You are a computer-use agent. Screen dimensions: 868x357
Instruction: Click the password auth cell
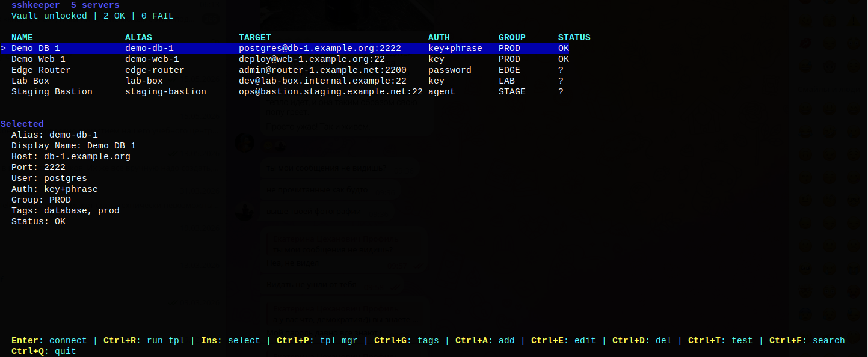click(x=450, y=70)
